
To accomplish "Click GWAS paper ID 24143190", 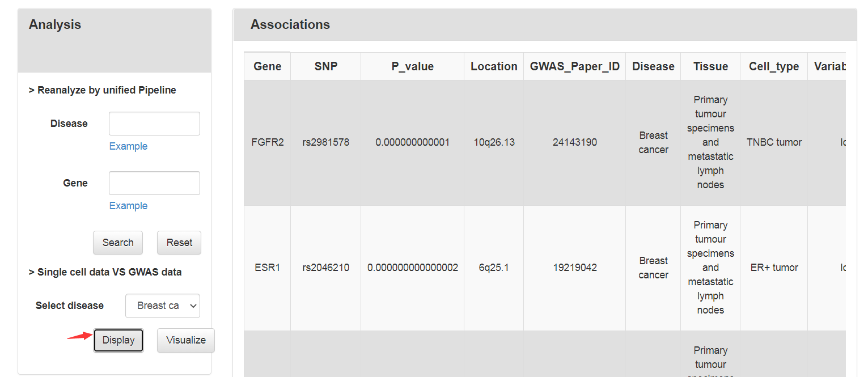I will pos(575,142).
